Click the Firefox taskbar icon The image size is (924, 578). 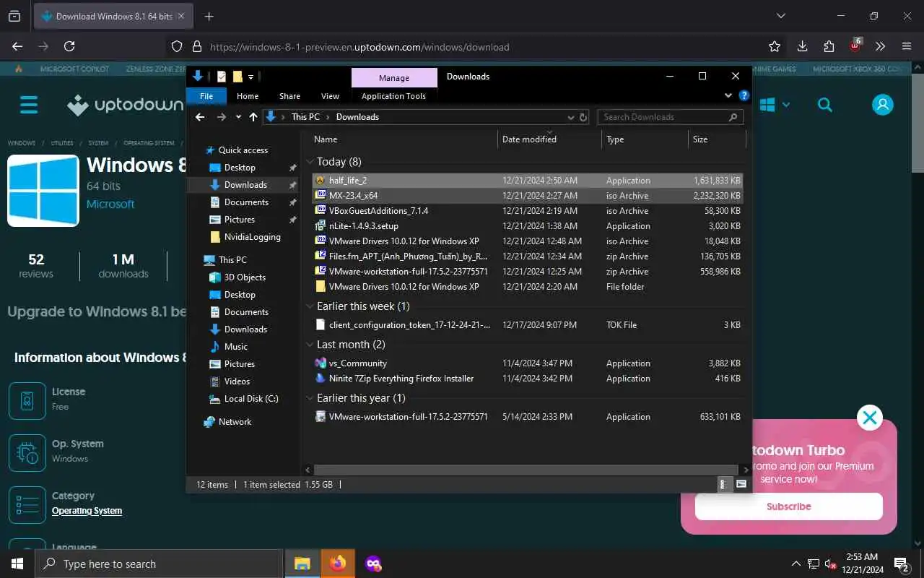pos(338,564)
